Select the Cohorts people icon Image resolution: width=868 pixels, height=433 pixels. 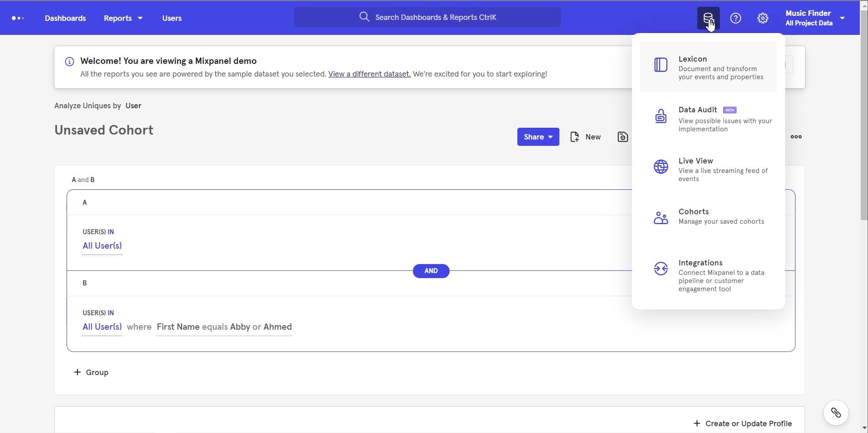click(660, 218)
